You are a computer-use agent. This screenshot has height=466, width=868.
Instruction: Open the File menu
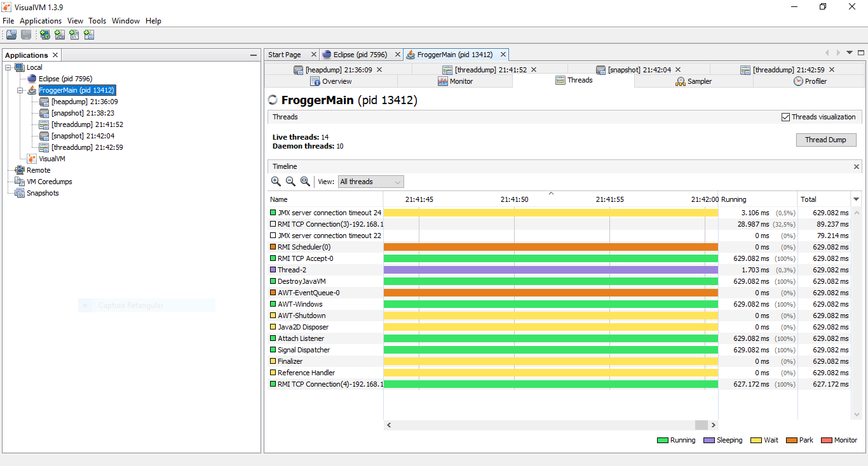click(8, 21)
